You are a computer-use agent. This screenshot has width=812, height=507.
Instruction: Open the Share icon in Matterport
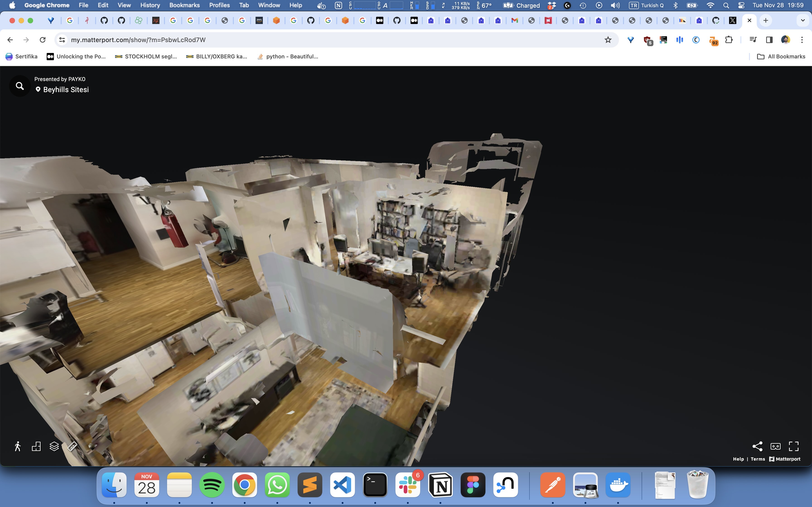(757, 446)
